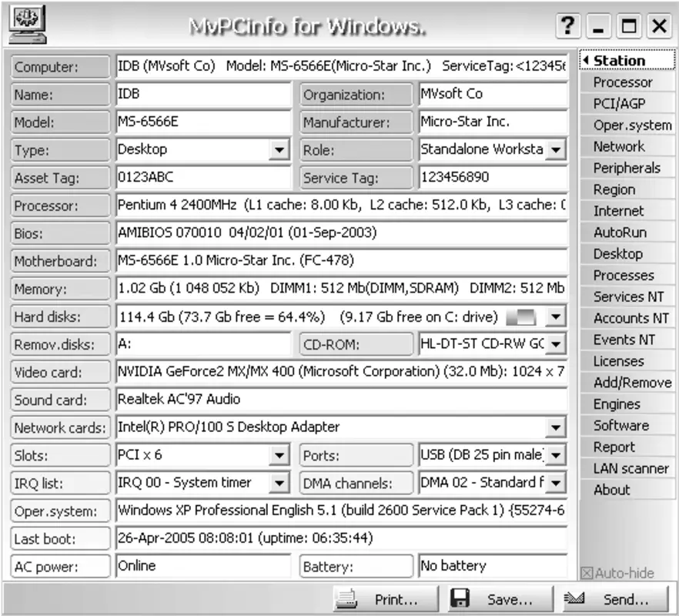Screen dimensions: 679x616
Task: Expand the Slots dropdown showing PCI x 6
Action: point(279,455)
